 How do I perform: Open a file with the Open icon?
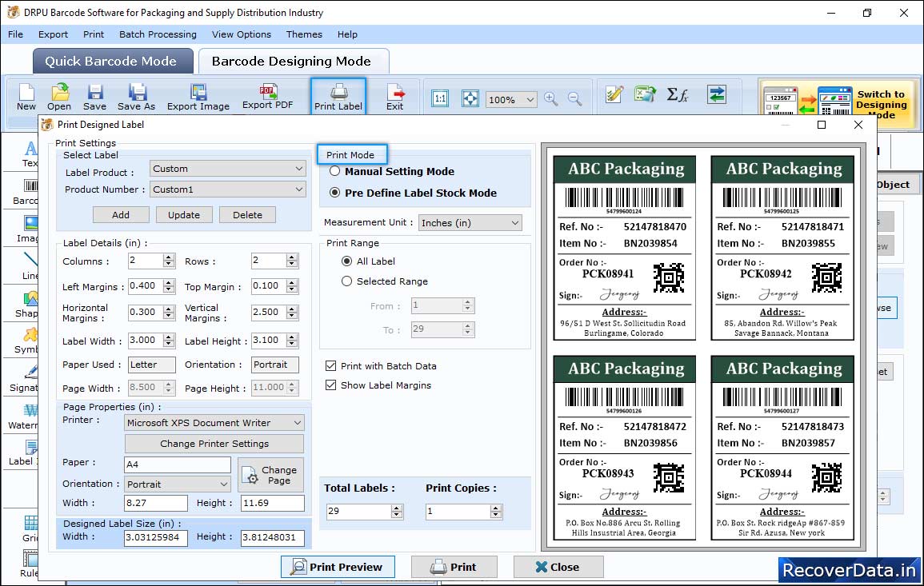pos(59,97)
